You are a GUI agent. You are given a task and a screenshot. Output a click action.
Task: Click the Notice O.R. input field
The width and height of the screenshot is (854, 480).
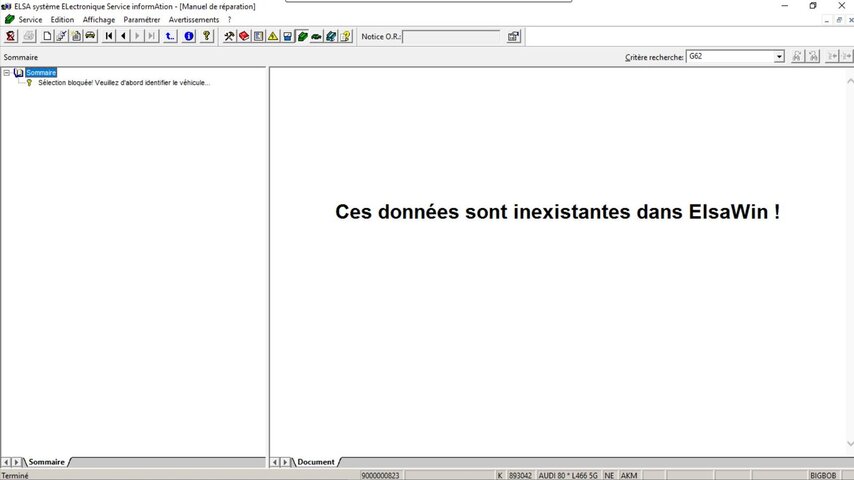click(451, 37)
